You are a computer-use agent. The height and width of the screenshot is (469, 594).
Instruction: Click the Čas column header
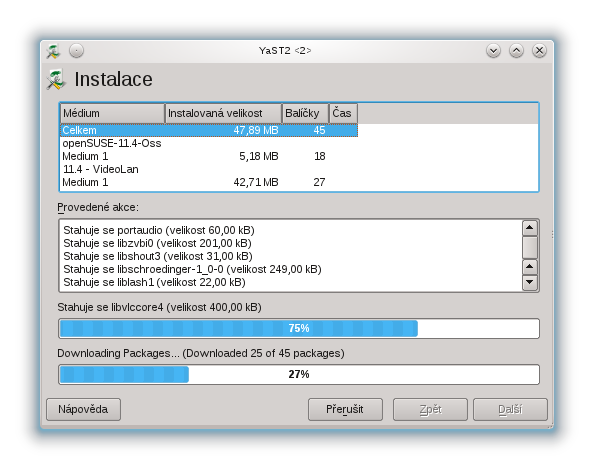pyautogui.click(x=343, y=113)
